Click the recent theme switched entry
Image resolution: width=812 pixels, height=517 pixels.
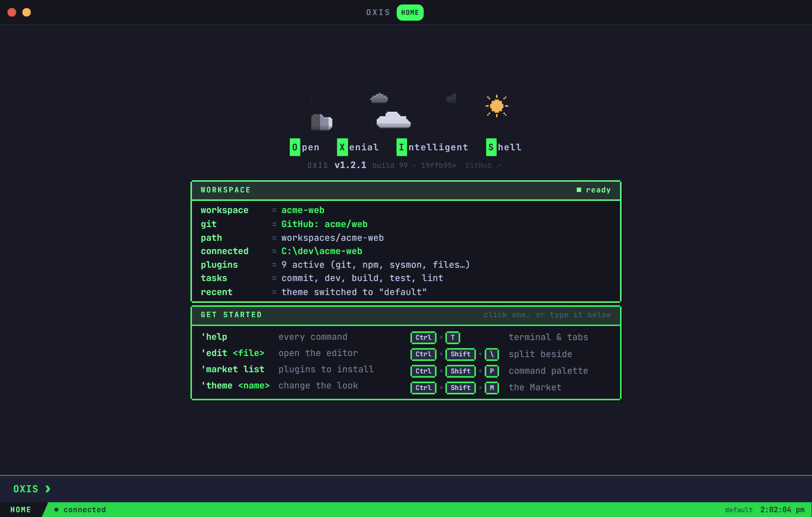click(354, 292)
